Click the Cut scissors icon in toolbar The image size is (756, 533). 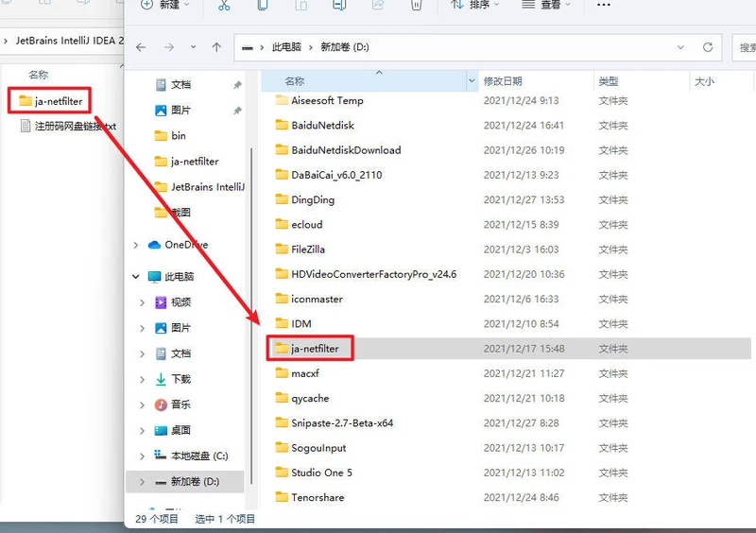(x=224, y=6)
